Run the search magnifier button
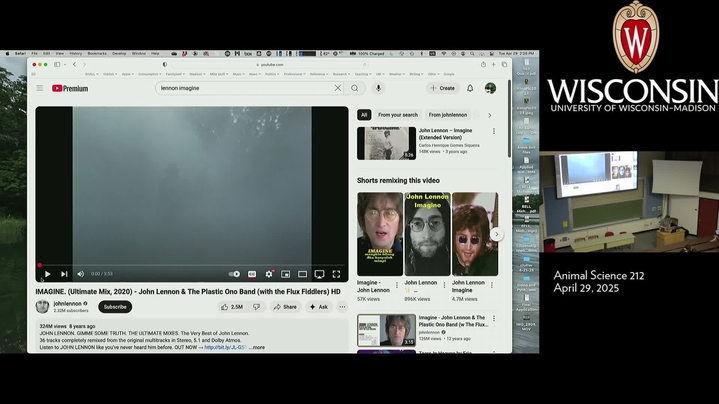 pos(355,88)
